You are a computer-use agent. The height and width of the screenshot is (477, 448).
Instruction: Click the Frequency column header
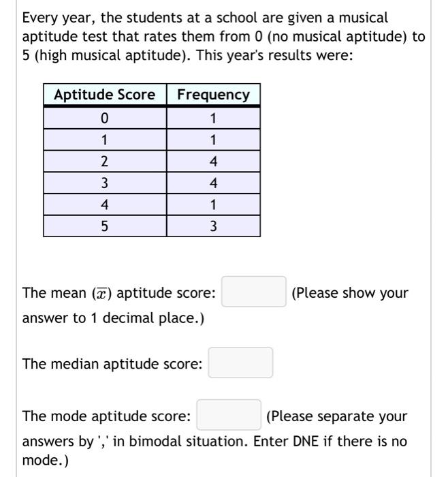coord(213,95)
